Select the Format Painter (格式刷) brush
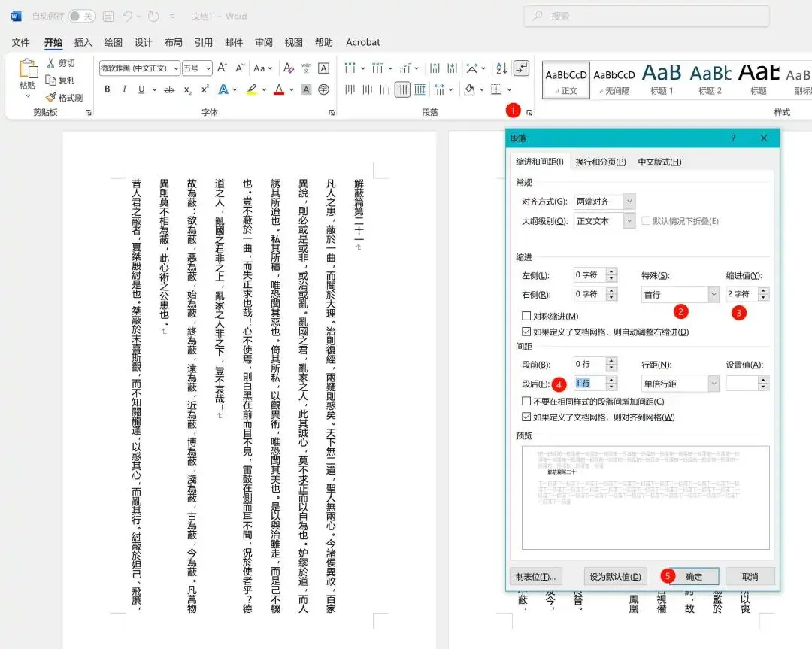Screen dimensions: 812x649 click(x=51, y=97)
